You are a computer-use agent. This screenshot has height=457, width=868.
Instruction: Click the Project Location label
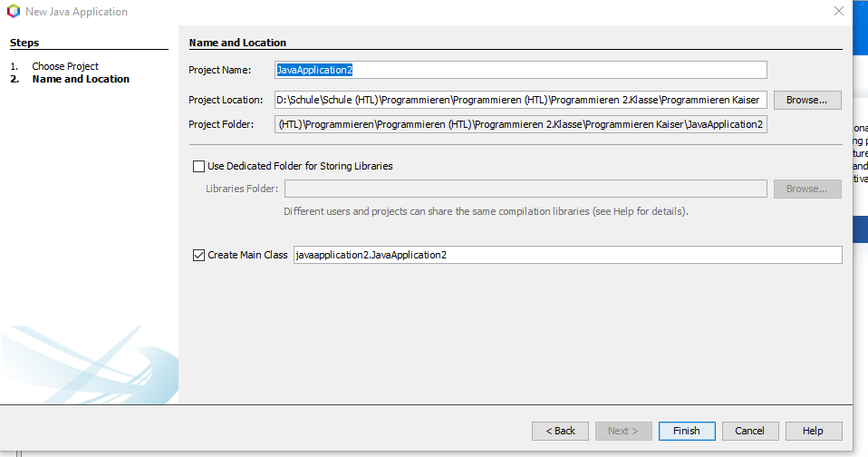pos(226,100)
